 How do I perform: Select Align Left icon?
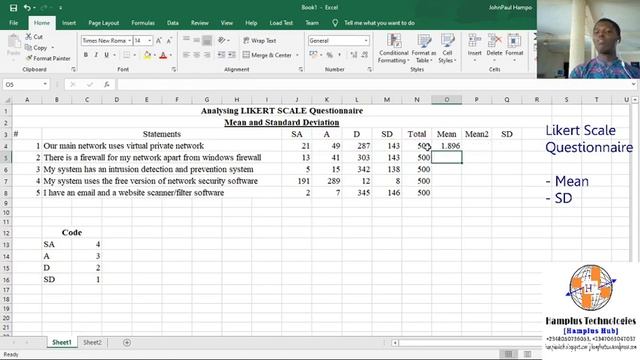(186, 55)
